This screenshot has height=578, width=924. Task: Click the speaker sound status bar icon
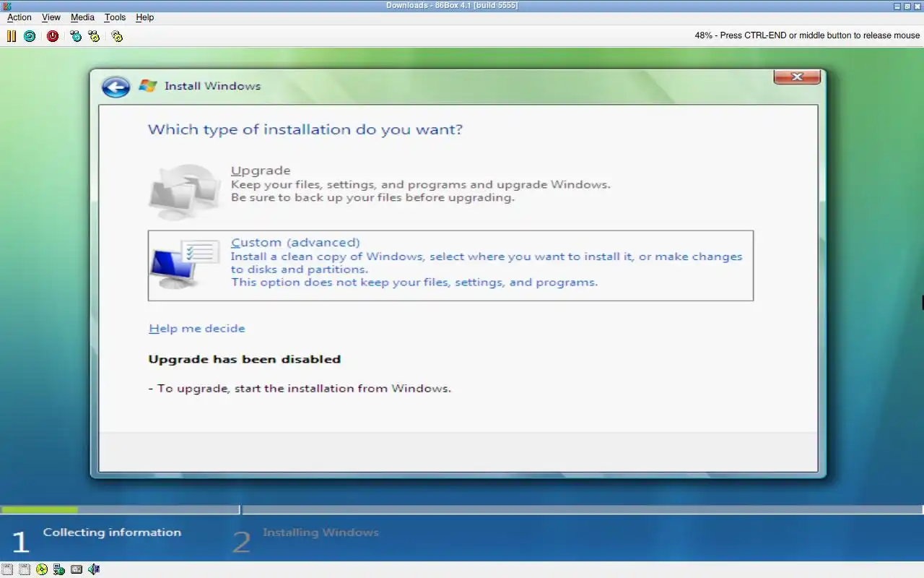pyautogui.click(x=94, y=569)
